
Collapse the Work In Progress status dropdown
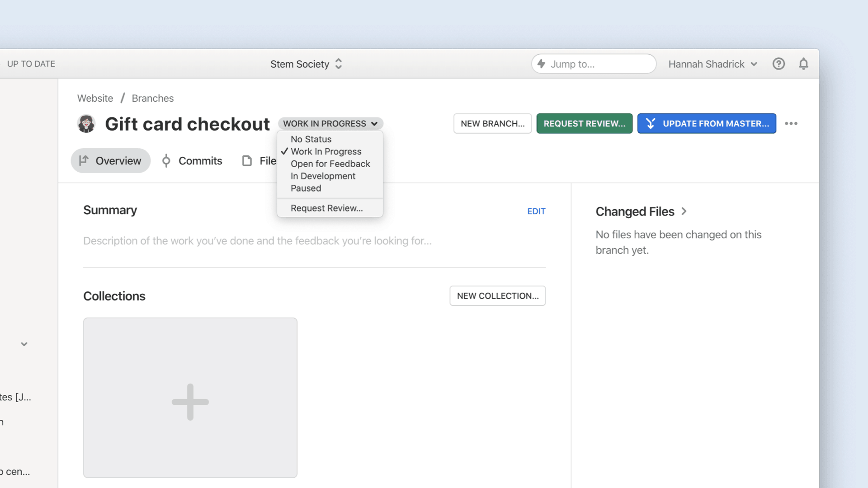330,123
